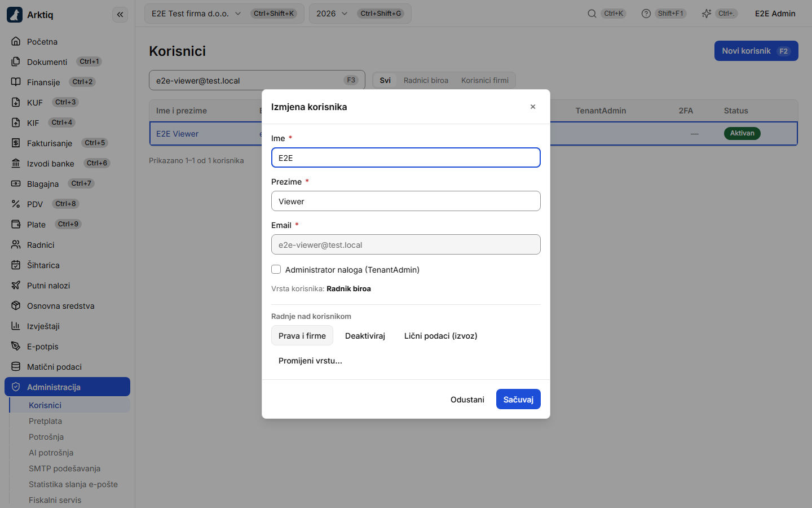The image size is (812, 508).
Task: Click the Odustani cancel button
Action: click(x=467, y=399)
